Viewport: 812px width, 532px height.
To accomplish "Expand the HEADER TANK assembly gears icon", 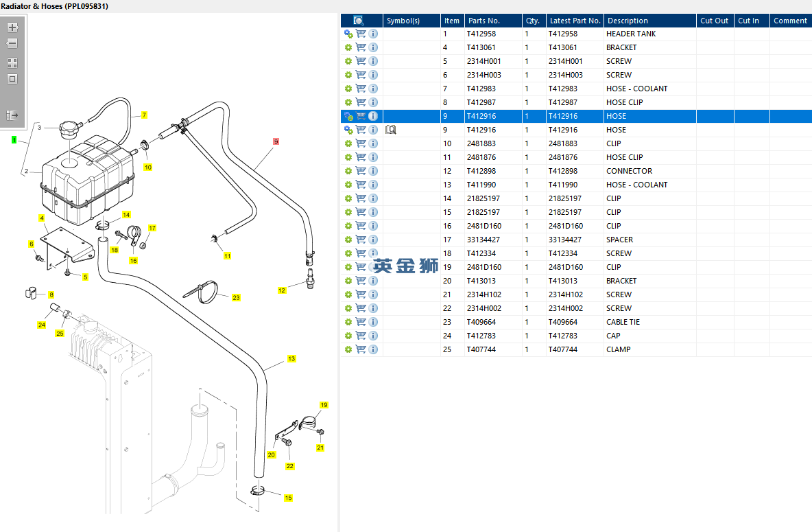I will click(x=348, y=34).
